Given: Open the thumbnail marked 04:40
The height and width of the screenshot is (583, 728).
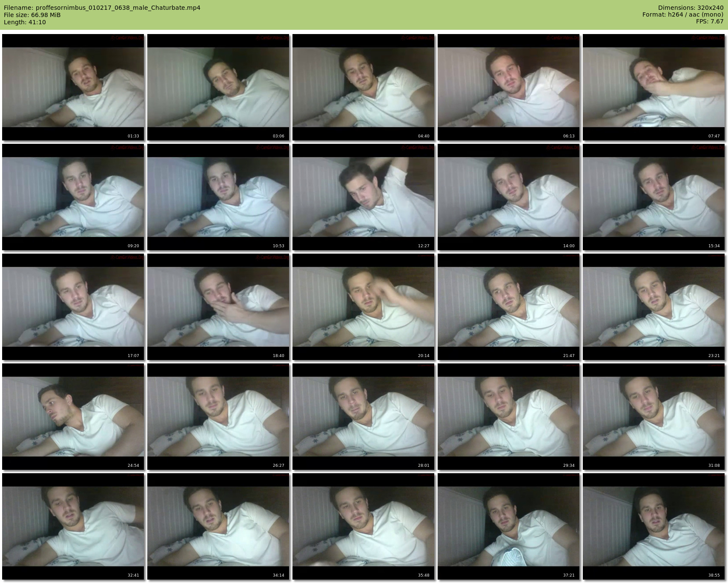Looking at the screenshot, I should pyautogui.click(x=364, y=87).
